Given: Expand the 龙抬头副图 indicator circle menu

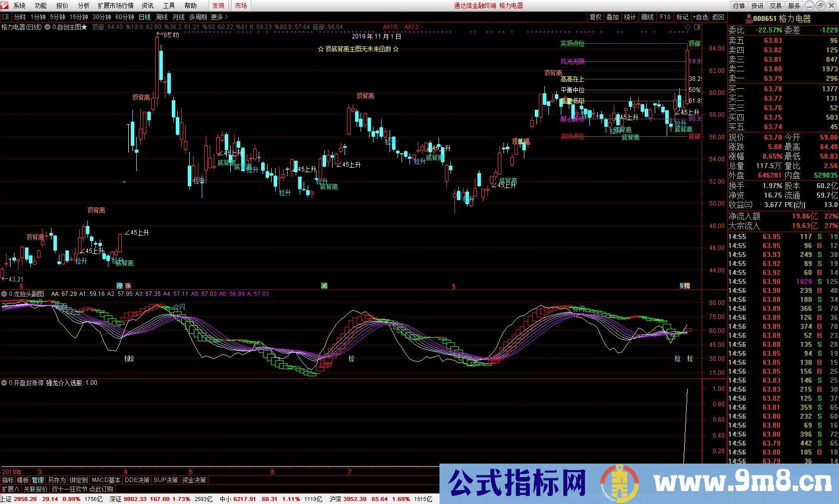Looking at the screenshot, I should tap(4, 294).
